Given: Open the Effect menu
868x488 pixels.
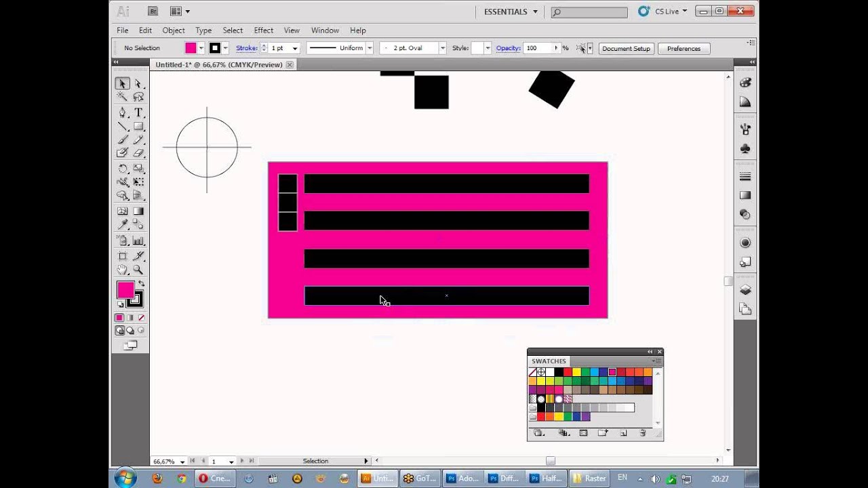Looking at the screenshot, I should pos(264,30).
